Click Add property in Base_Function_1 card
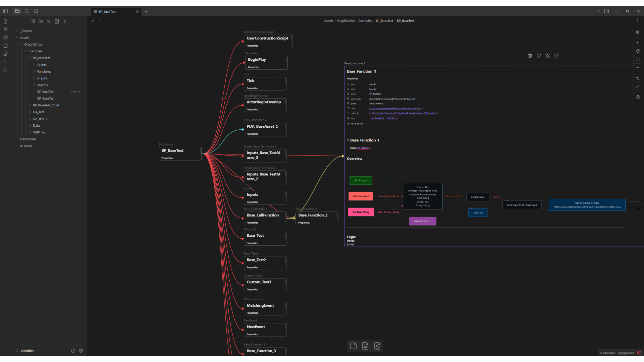 356,124
